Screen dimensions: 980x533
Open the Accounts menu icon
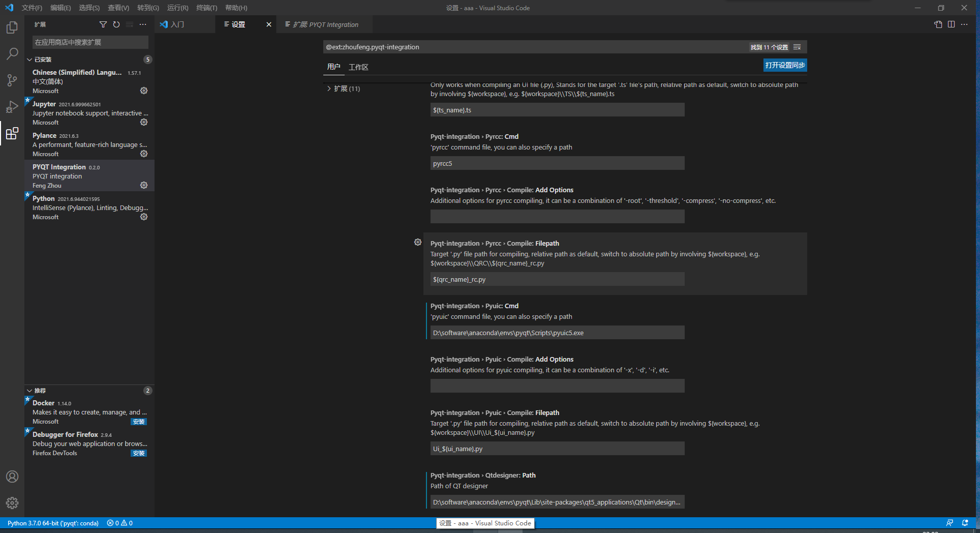tap(12, 477)
